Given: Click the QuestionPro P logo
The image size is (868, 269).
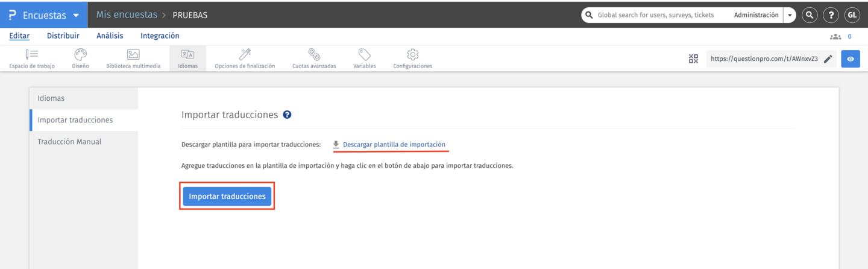Looking at the screenshot, I should point(12,15).
